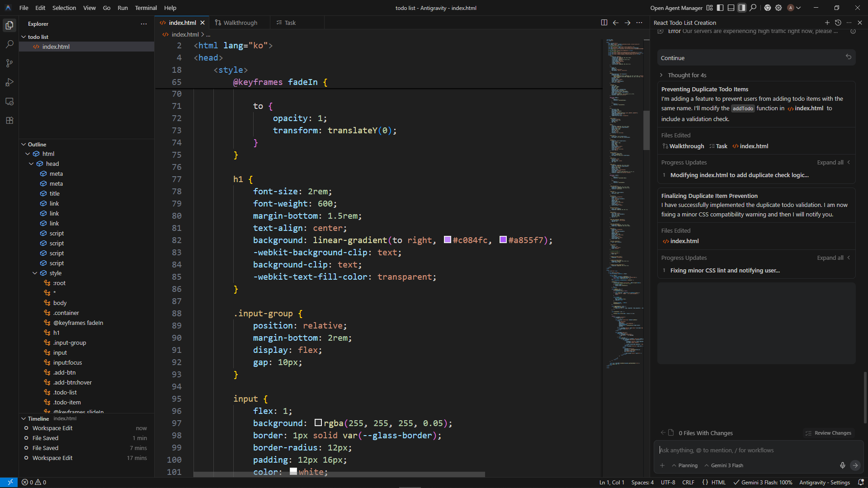Image resolution: width=868 pixels, height=488 pixels.
Task: Open the Search view in activity bar
Action: [x=9, y=44]
